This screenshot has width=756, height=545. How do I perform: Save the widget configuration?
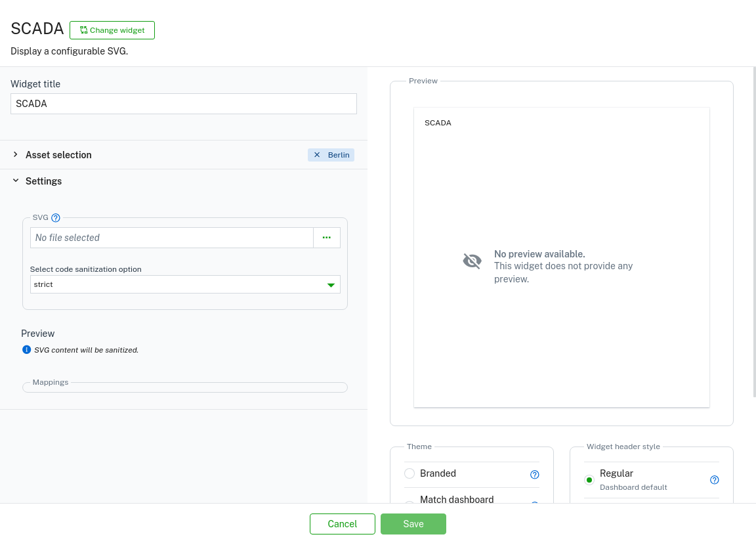pos(413,524)
